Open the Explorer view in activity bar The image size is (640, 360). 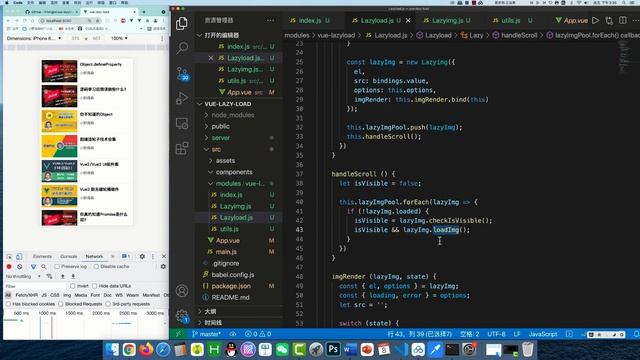pos(182,24)
